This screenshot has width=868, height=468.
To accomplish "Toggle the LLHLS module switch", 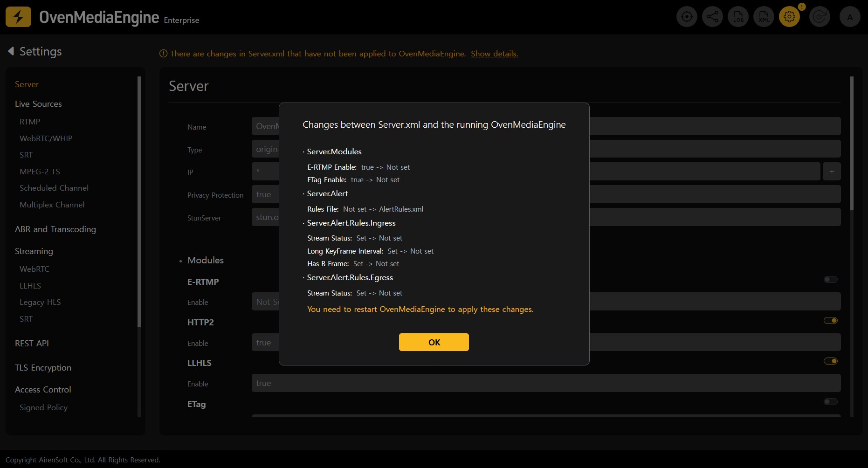I will 831,361.
